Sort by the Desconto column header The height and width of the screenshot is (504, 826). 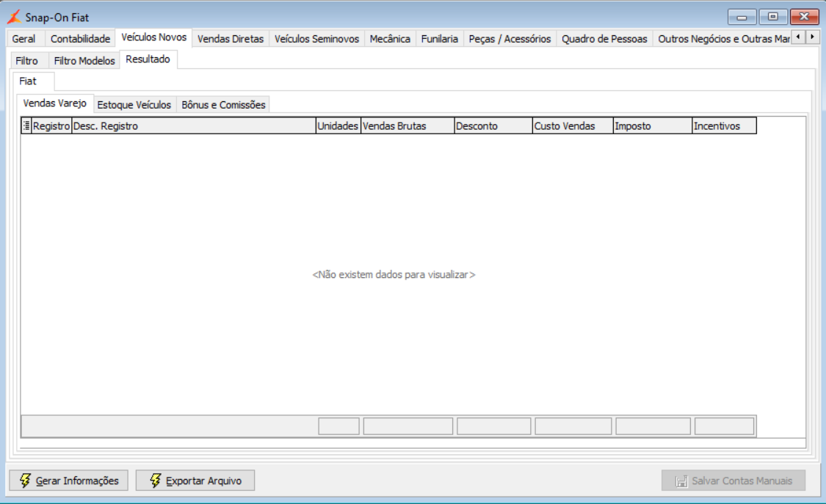pyautogui.click(x=493, y=125)
